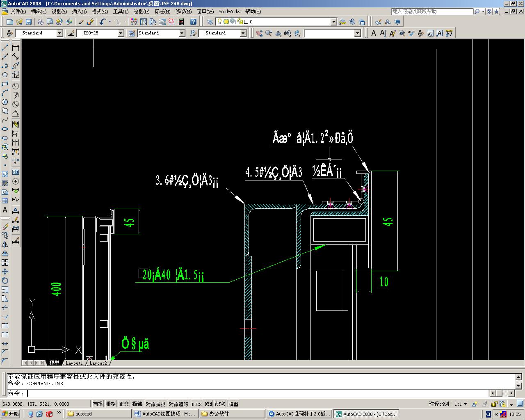
Task: Click the help search input box
Action: click(432, 11)
